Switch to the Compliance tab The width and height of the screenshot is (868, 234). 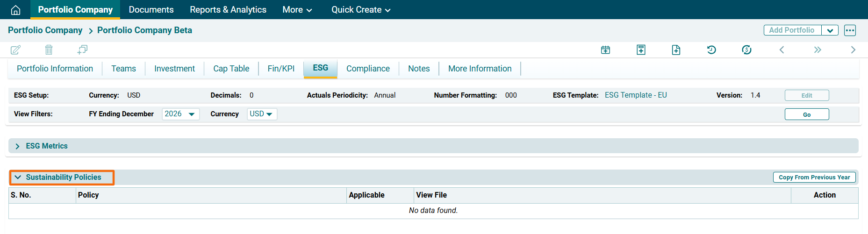tap(368, 69)
